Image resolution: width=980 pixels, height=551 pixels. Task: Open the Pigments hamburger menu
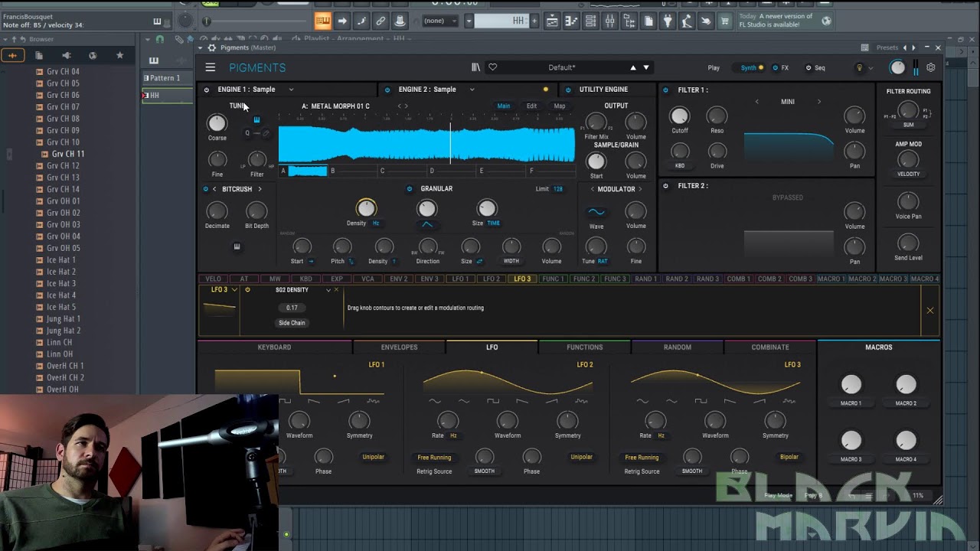coord(210,67)
